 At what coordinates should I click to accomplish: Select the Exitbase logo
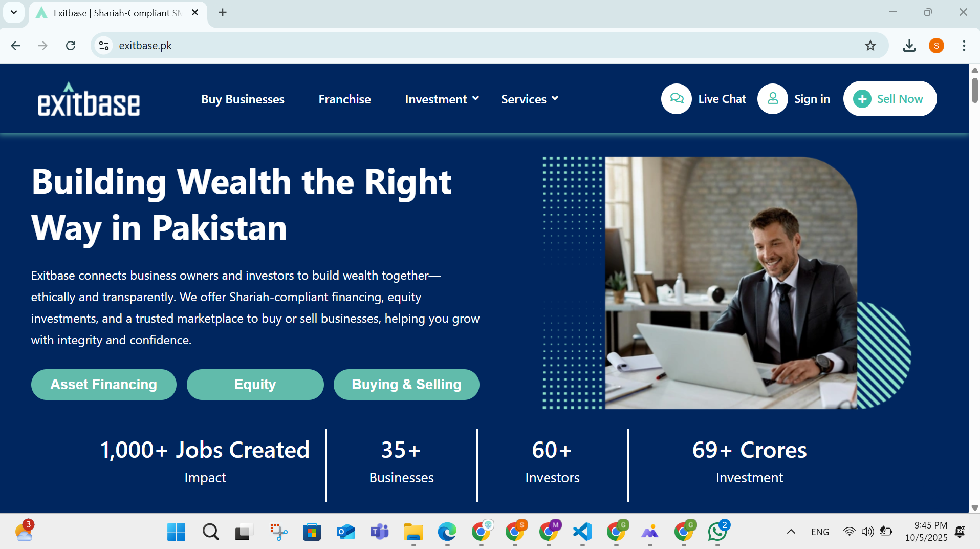89,99
